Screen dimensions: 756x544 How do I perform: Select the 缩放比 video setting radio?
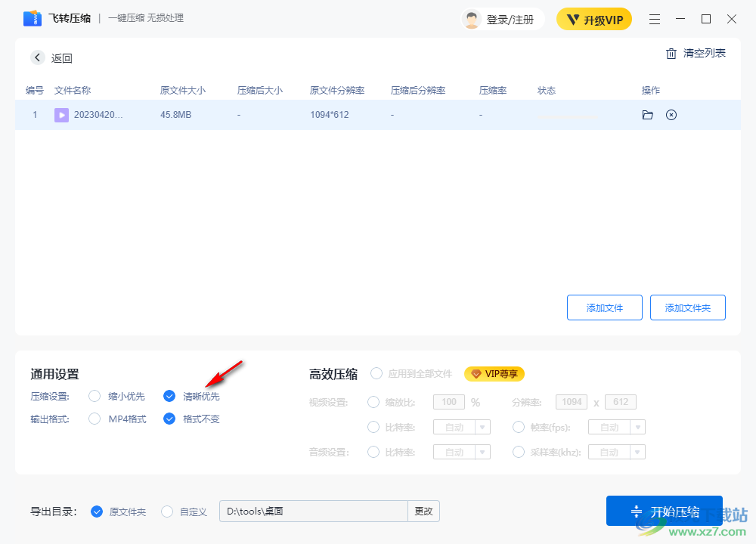(x=373, y=402)
